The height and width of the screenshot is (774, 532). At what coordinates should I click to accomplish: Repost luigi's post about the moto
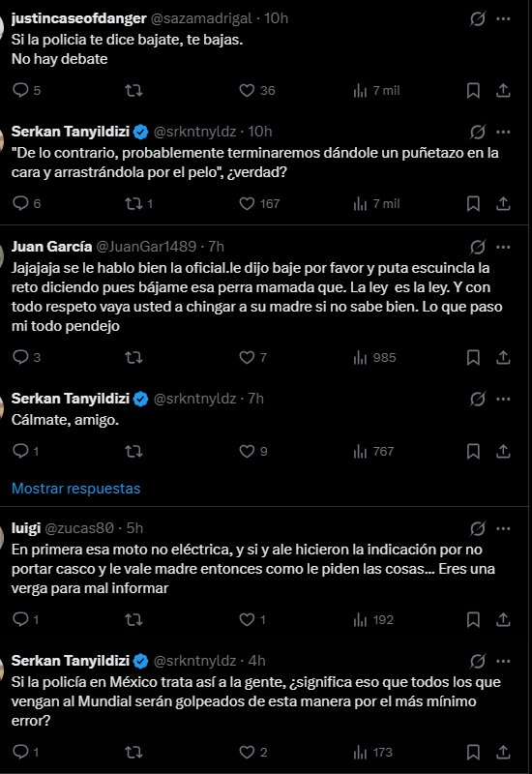pos(133,619)
